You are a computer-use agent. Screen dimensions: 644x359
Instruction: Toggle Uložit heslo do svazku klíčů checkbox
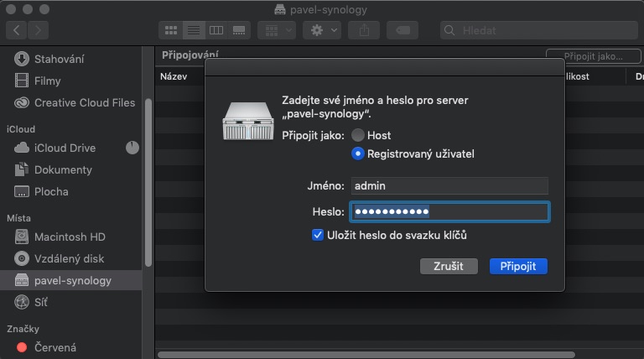click(x=318, y=235)
